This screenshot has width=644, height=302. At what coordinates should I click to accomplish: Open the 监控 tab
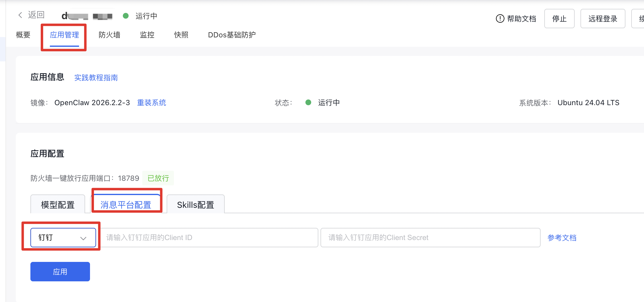coord(147,35)
